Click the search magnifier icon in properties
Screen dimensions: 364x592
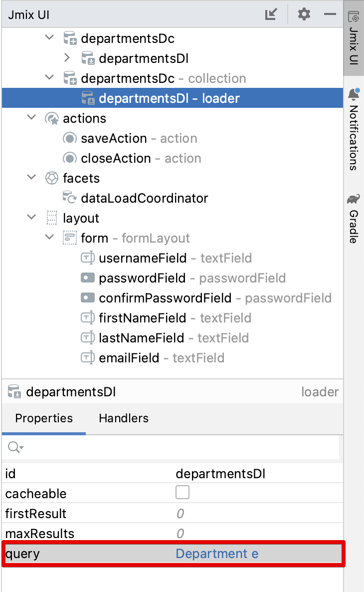(15, 447)
